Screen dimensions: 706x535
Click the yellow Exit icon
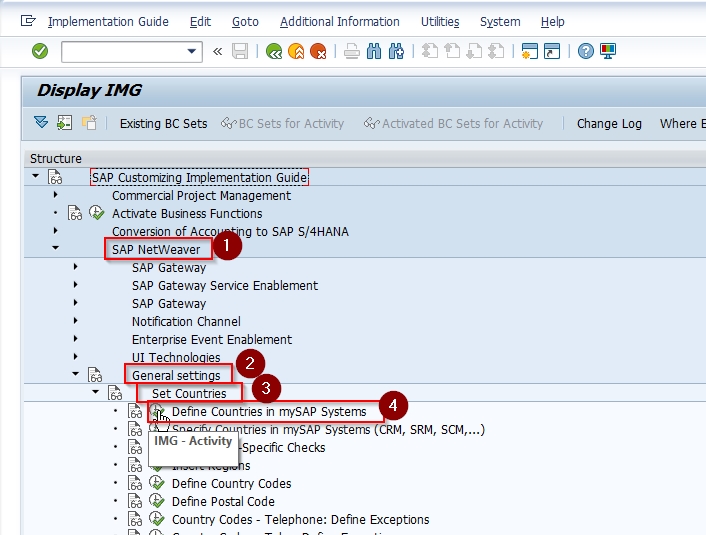[x=296, y=52]
